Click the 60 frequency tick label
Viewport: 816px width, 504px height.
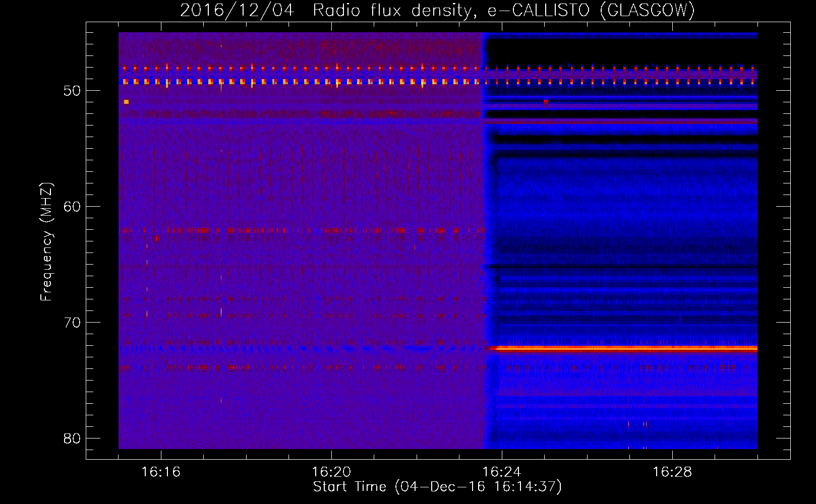tap(72, 207)
